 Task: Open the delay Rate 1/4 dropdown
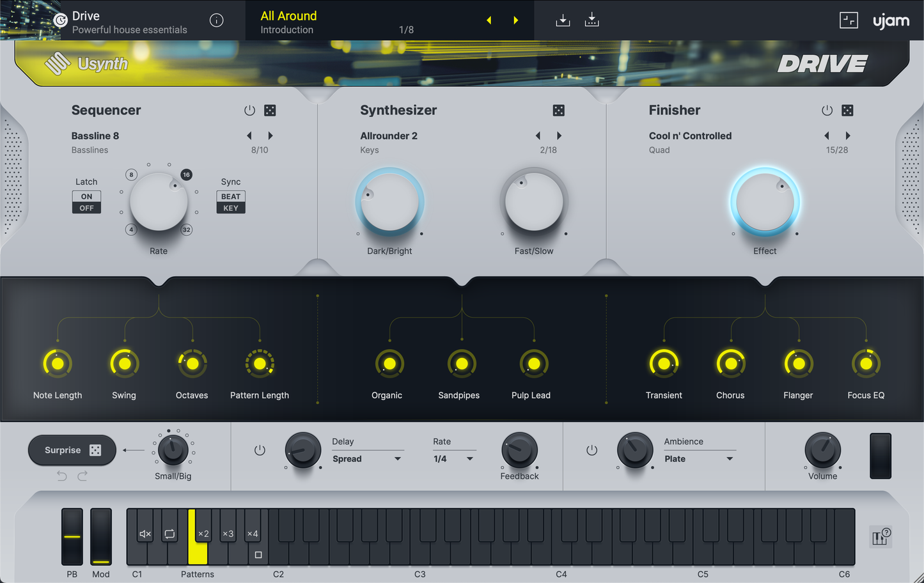pyautogui.click(x=453, y=459)
